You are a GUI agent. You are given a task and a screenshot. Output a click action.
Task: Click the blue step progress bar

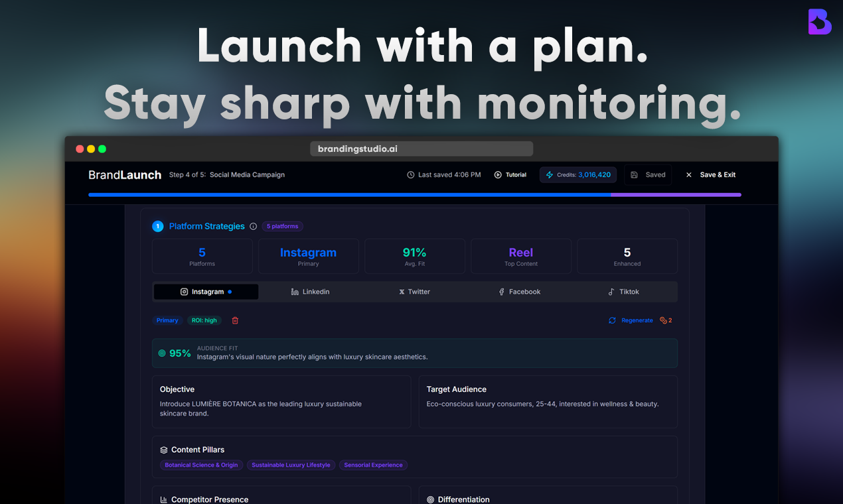click(x=349, y=195)
